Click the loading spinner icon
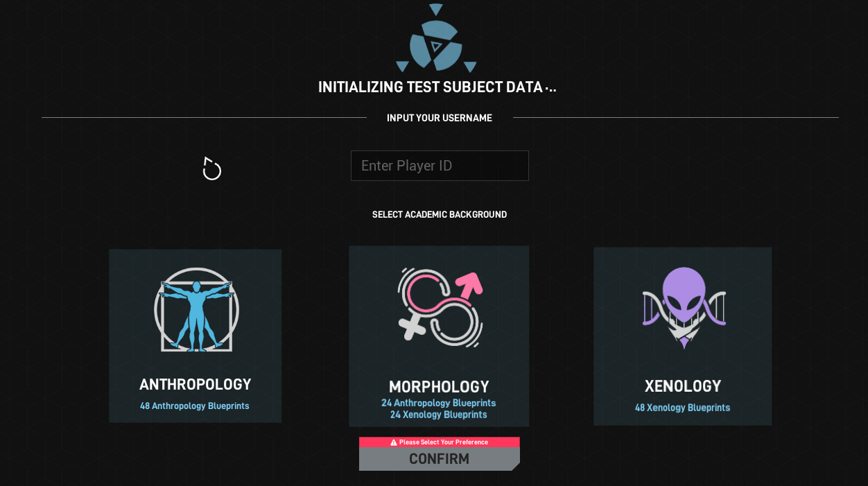This screenshot has width=868, height=486. [x=211, y=168]
